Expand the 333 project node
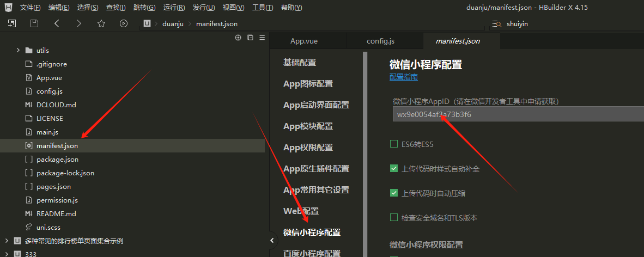Image resolution: width=644 pixels, height=257 pixels. [x=7, y=254]
